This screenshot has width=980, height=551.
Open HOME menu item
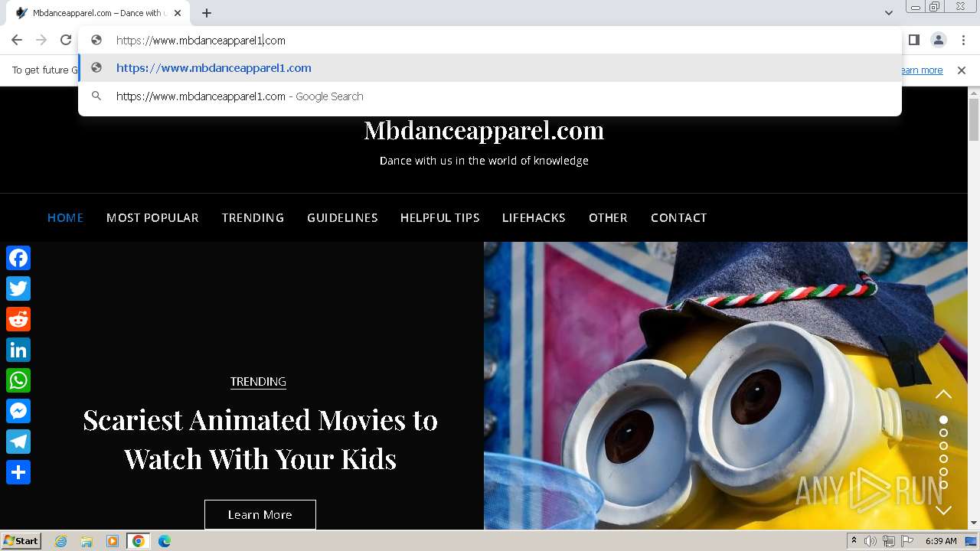point(65,218)
